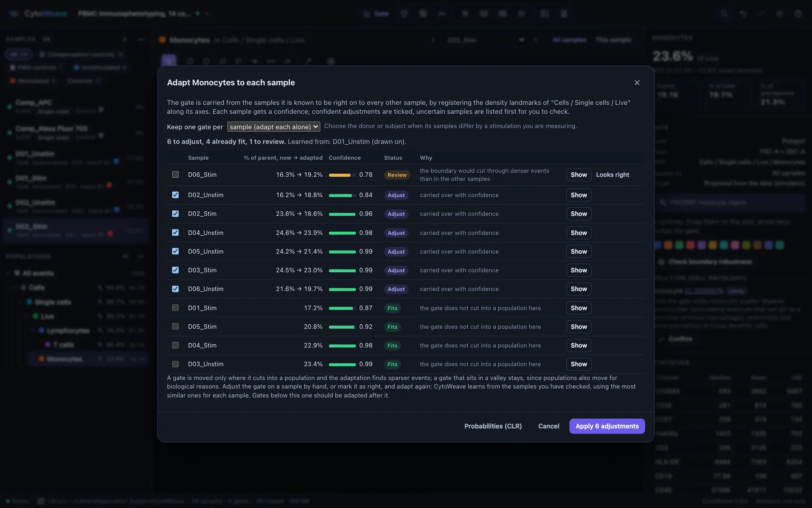This screenshot has height=508, width=812.
Task: Enable the checkbox for D01_Stim
Action: [175, 308]
